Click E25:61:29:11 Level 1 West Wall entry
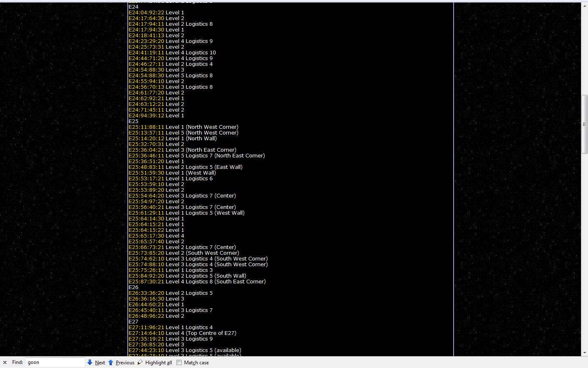 pyautogui.click(x=187, y=213)
